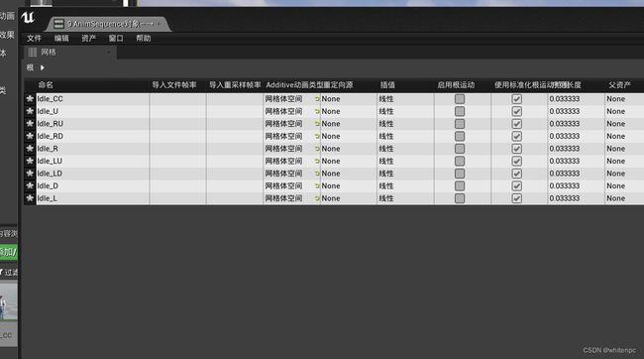Open the 窗口 menu
The width and height of the screenshot is (644, 359).
coord(116,39)
